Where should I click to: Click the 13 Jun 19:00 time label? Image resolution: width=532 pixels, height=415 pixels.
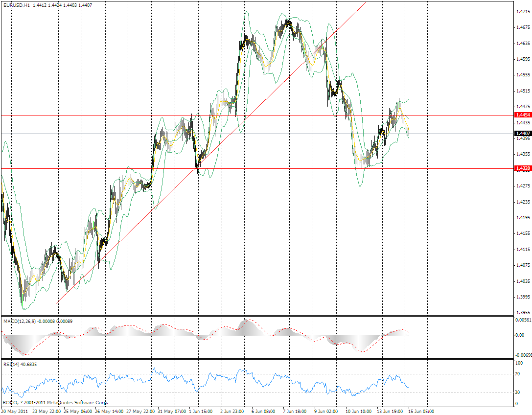tap(390, 411)
